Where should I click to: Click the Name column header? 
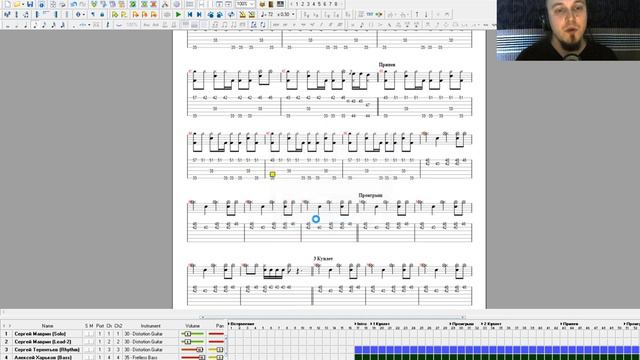tap(47, 326)
